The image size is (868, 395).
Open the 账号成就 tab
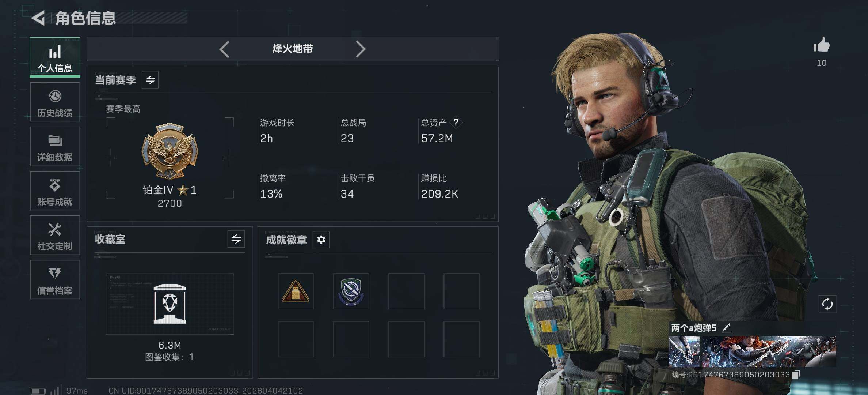55,191
